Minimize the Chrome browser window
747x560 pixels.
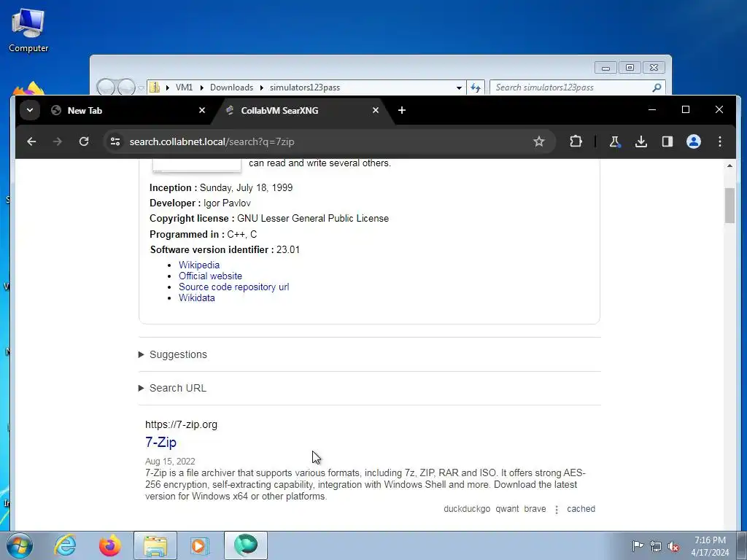(x=652, y=110)
